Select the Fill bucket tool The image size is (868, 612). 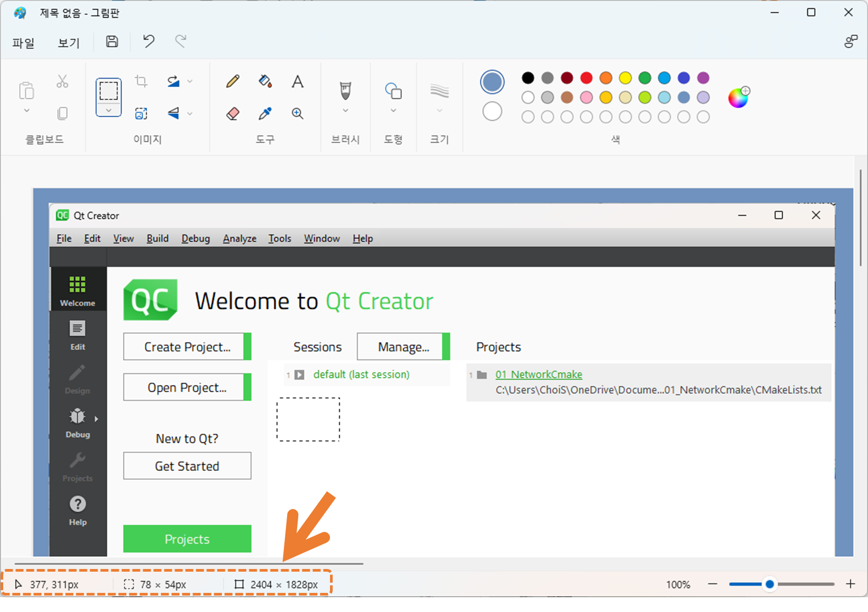click(265, 81)
